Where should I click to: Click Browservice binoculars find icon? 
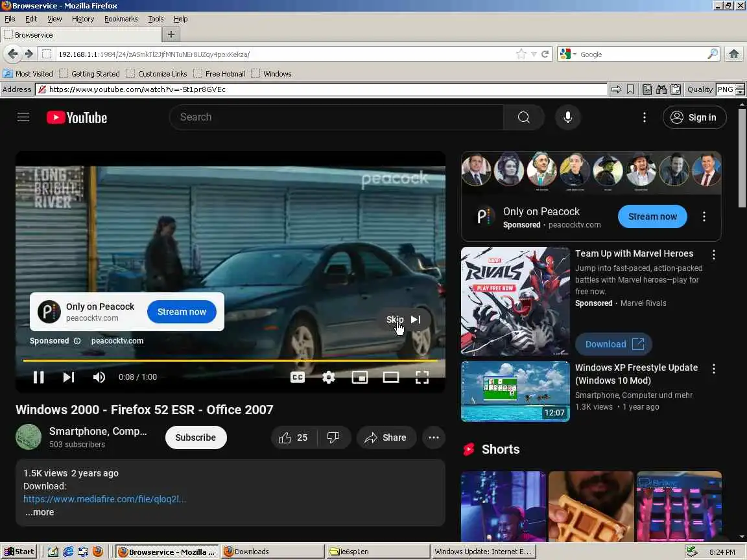pyautogui.click(x=661, y=89)
